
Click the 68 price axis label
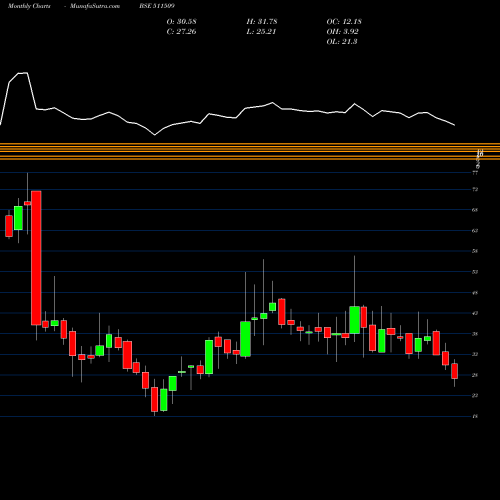475,210
